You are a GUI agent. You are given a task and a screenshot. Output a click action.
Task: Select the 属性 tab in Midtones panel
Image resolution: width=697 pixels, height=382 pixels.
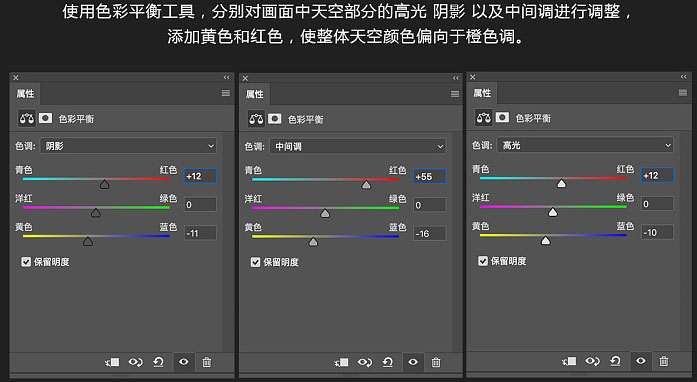255,94
